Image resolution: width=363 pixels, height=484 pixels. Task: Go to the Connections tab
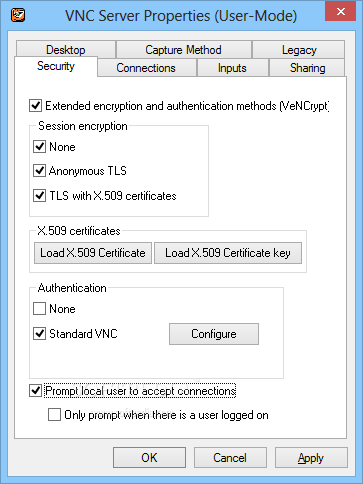146,68
